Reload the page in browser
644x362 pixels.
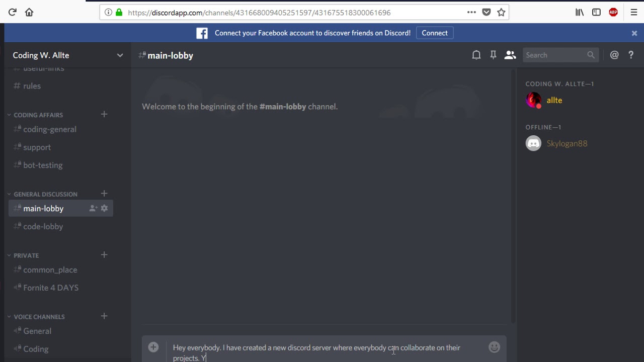pyautogui.click(x=13, y=13)
